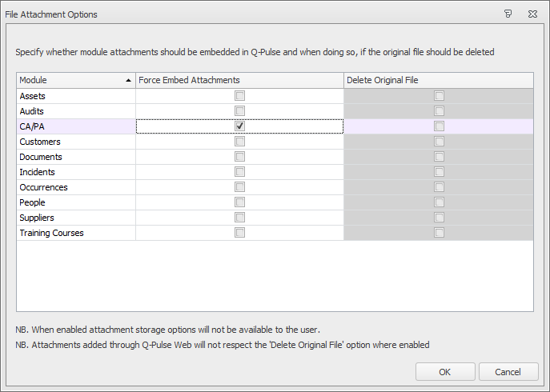Click the Delete Original File column header
Viewport: 550px width, 392px height.
point(439,80)
